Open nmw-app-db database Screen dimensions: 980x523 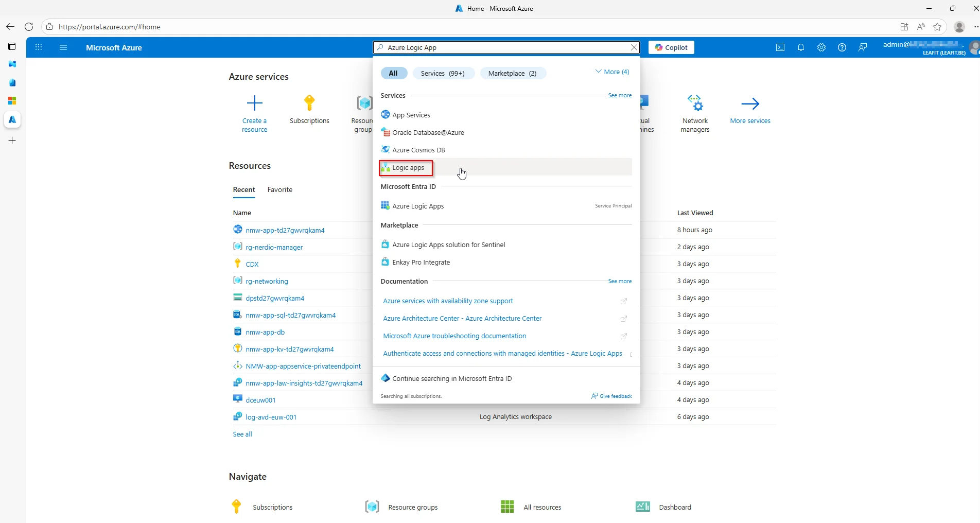pyautogui.click(x=265, y=332)
